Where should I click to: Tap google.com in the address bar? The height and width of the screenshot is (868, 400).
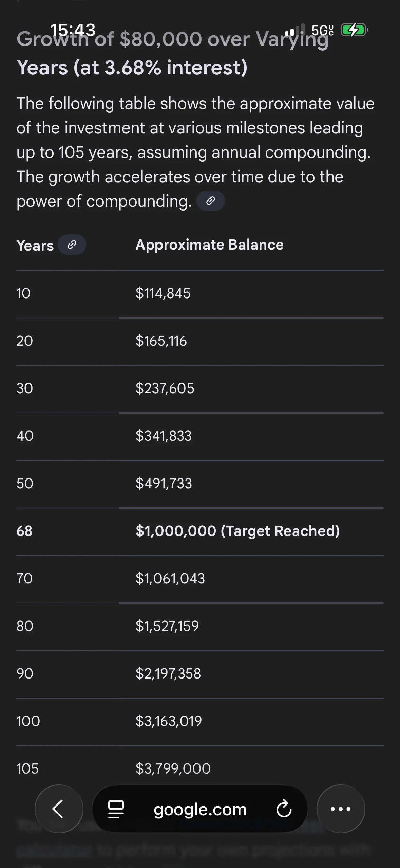(200, 809)
